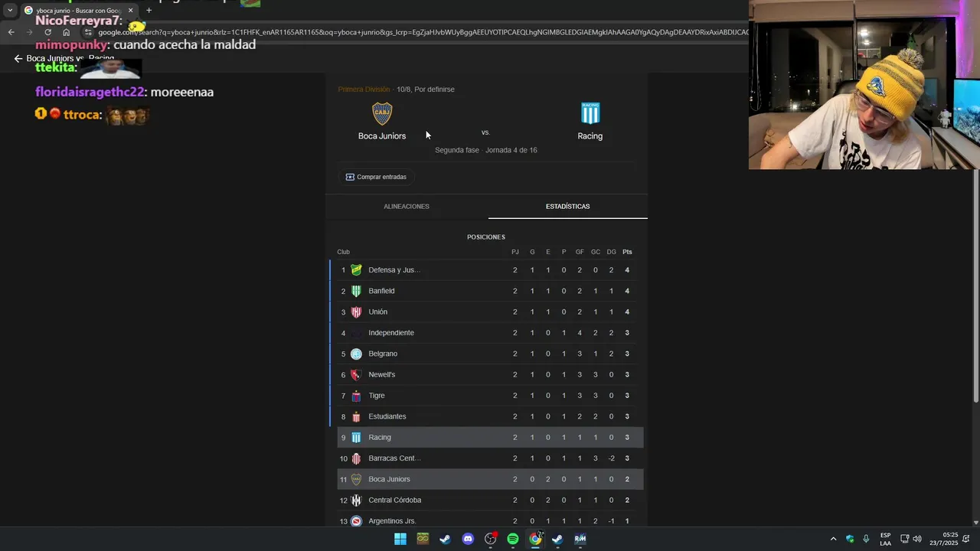Click Banfield club badge
The width and height of the screenshot is (980, 551).
pos(356,291)
